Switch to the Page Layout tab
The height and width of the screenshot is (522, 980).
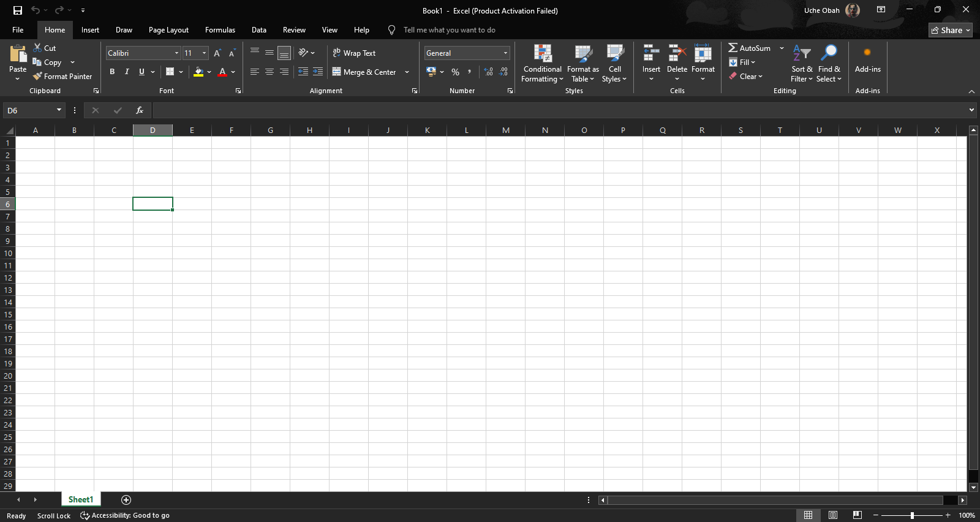click(168, 30)
